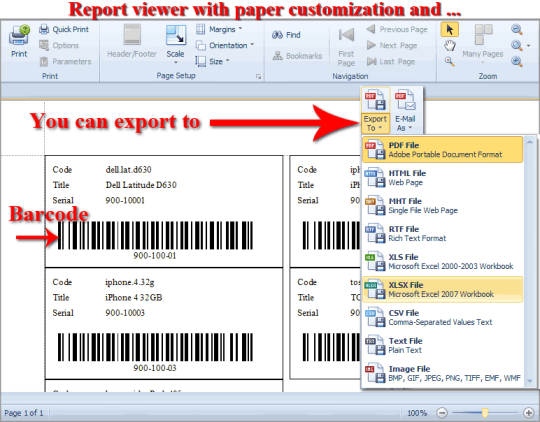Jump to Last Page
The height and width of the screenshot is (422, 540).
391,62
